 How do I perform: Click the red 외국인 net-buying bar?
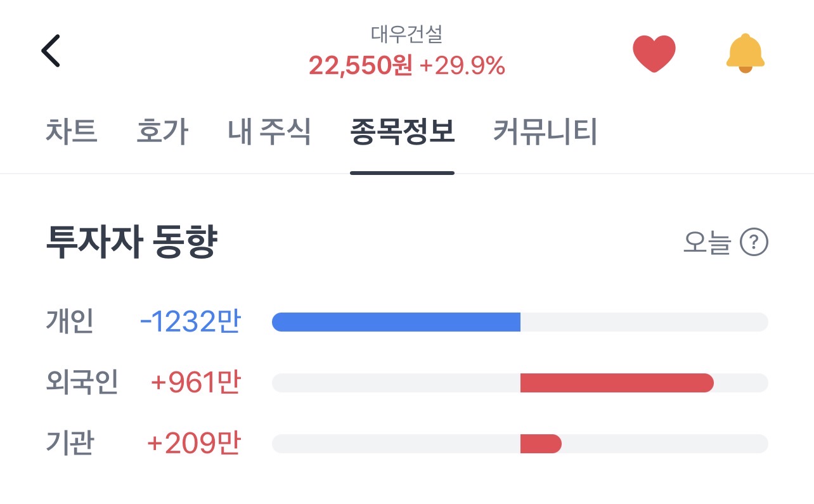point(616,383)
